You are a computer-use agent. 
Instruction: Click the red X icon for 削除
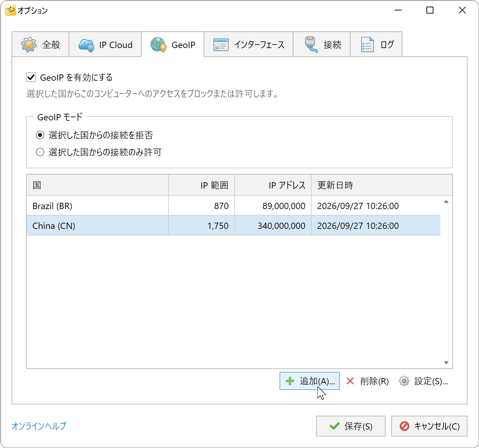350,381
